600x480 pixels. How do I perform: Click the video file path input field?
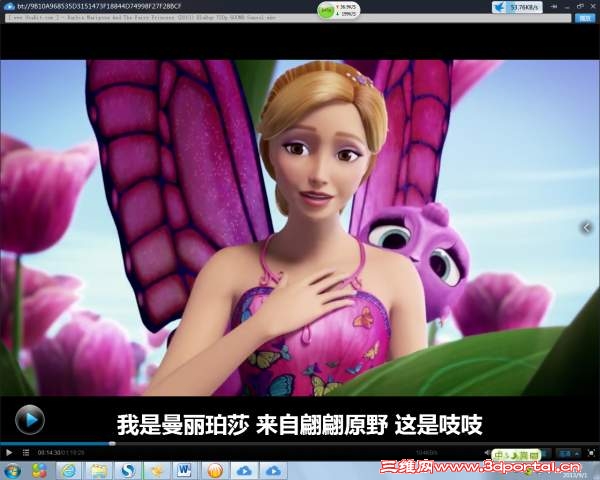tap(288, 18)
